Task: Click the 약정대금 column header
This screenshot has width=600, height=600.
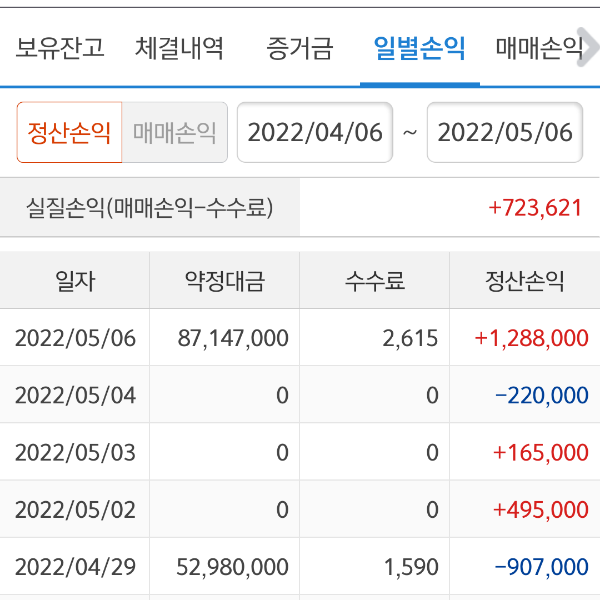Action: [225, 281]
